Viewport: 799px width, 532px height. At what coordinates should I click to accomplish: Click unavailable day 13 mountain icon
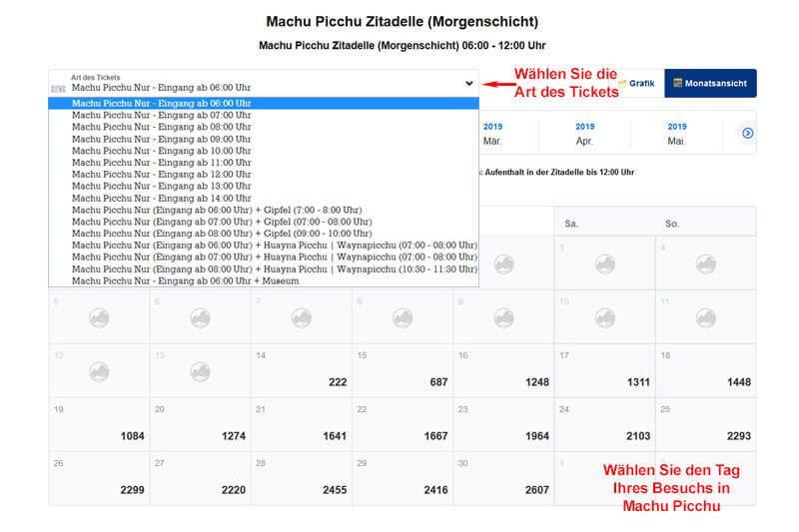201,371
